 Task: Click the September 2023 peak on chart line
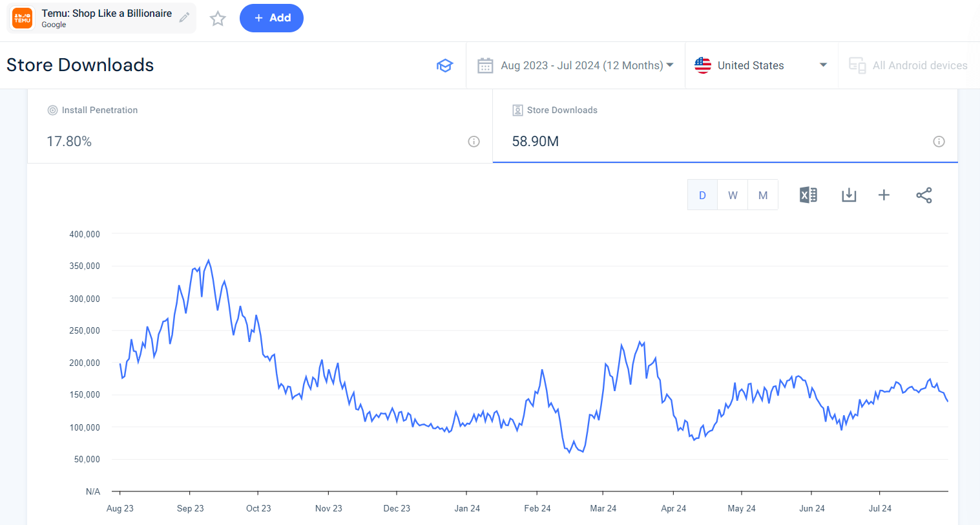click(208, 261)
